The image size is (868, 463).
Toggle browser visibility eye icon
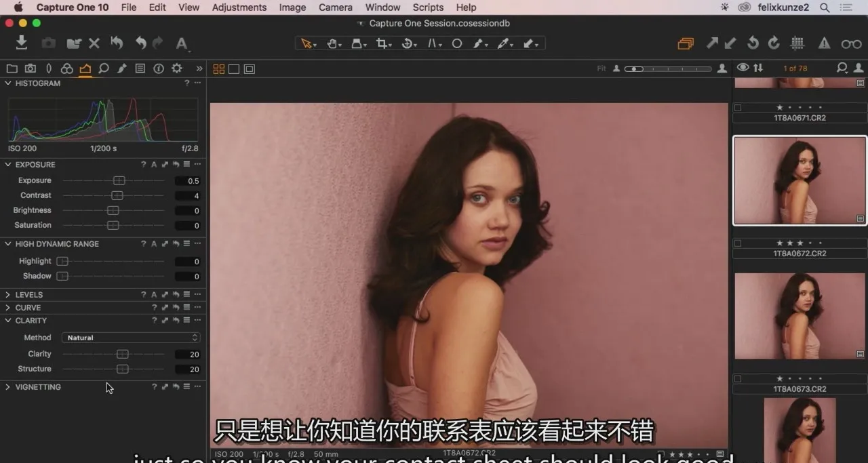coord(743,68)
